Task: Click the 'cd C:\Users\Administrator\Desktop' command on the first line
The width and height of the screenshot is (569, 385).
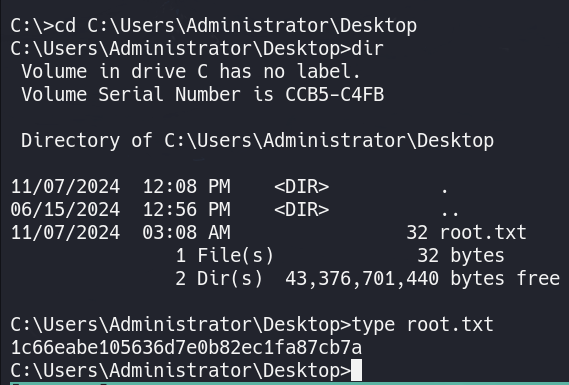Action: 236,25
